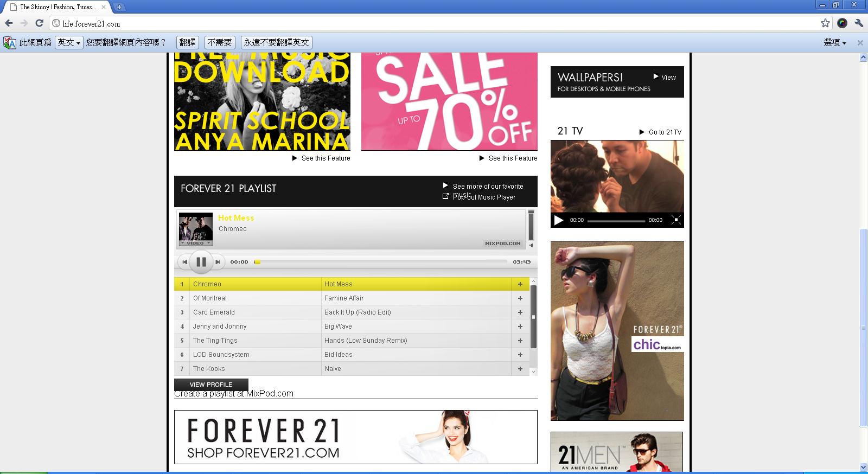Click the Shop Forever21.com banner
868x474 pixels.
coord(356,437)
